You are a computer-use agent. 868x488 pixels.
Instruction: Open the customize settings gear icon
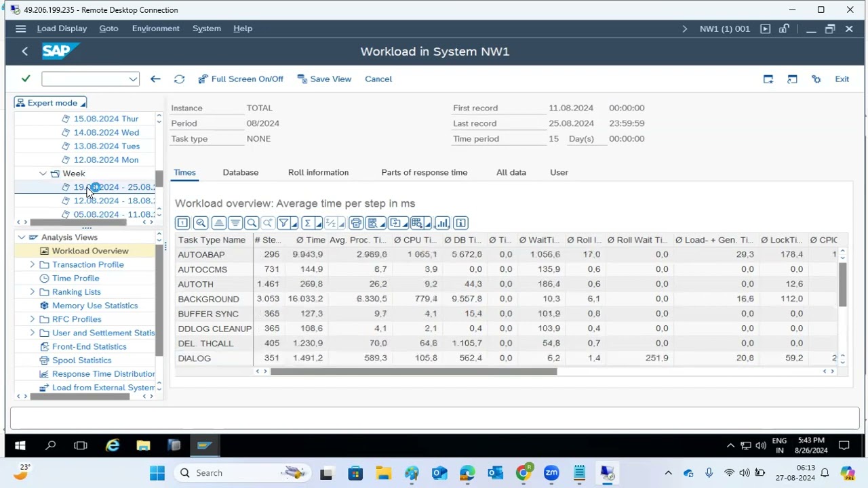click(816, 79)
